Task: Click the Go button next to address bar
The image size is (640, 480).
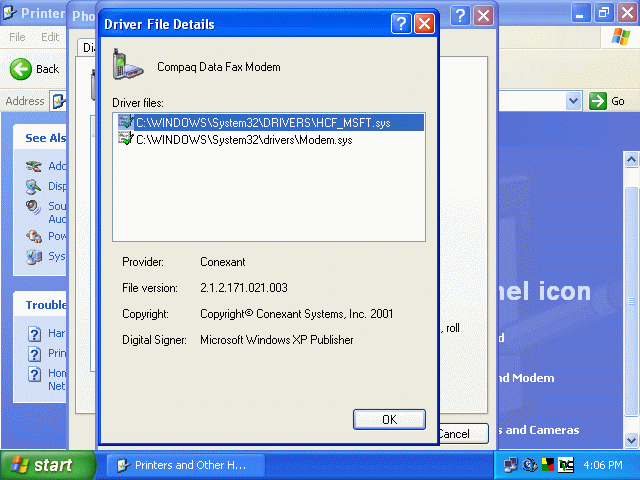Action: 607,101
